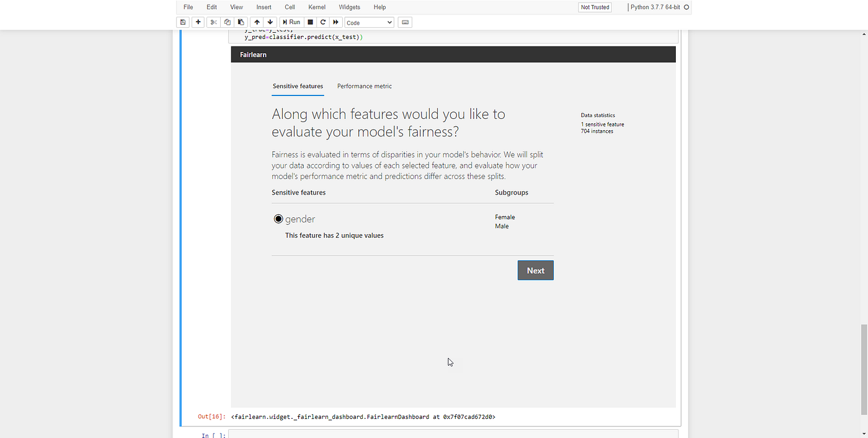
Task: Open the Code cell type dropdown
Action: [369, 22]
